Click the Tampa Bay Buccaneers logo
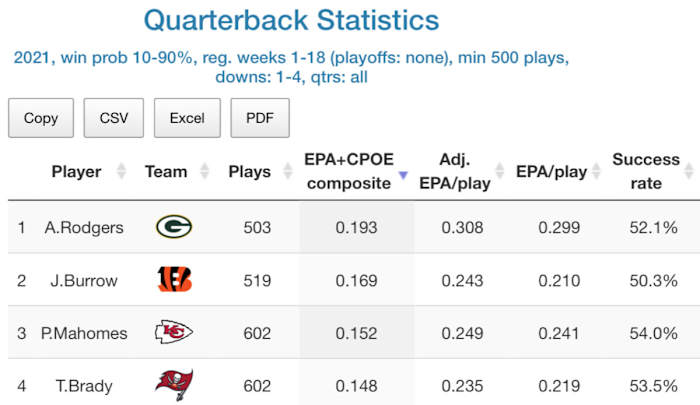 174,385
